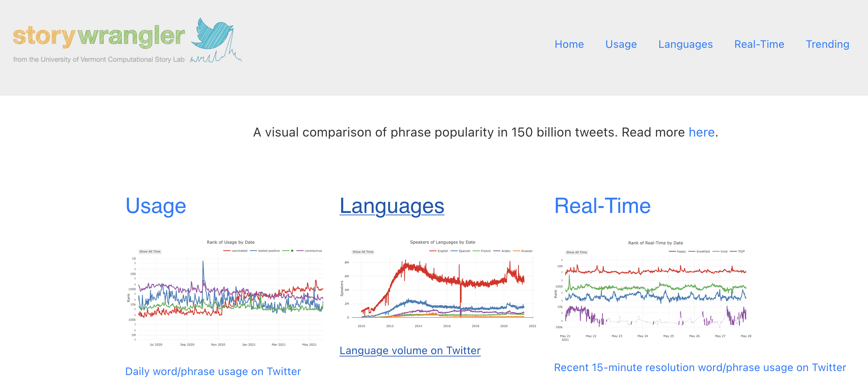Open the Language volume on Twitter link
This screenshot has width=868, height=392.
(x=410, y=350)
